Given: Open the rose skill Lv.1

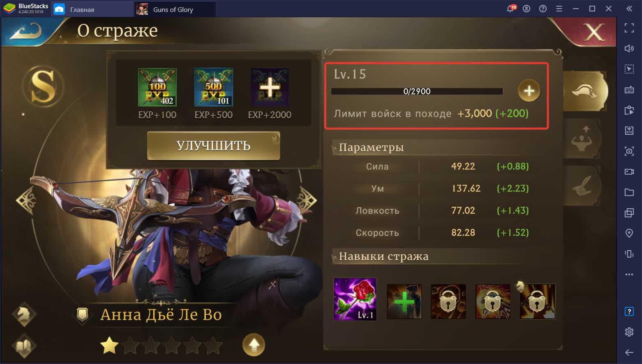Looking at the screenshot, I should coord(355,299).
